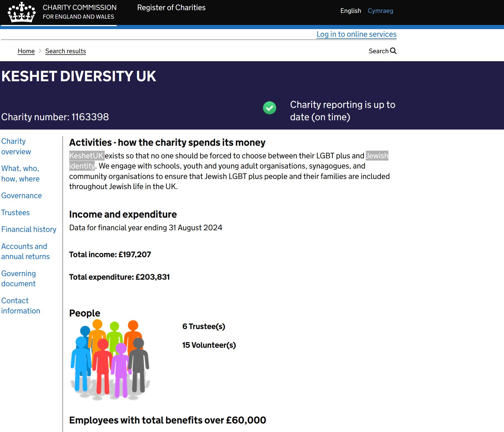Image resolution: width=504 pixels, height=432 pixels.
Task: Click the Charity Commission for England and Wales text
Action: tap(80, 12)
